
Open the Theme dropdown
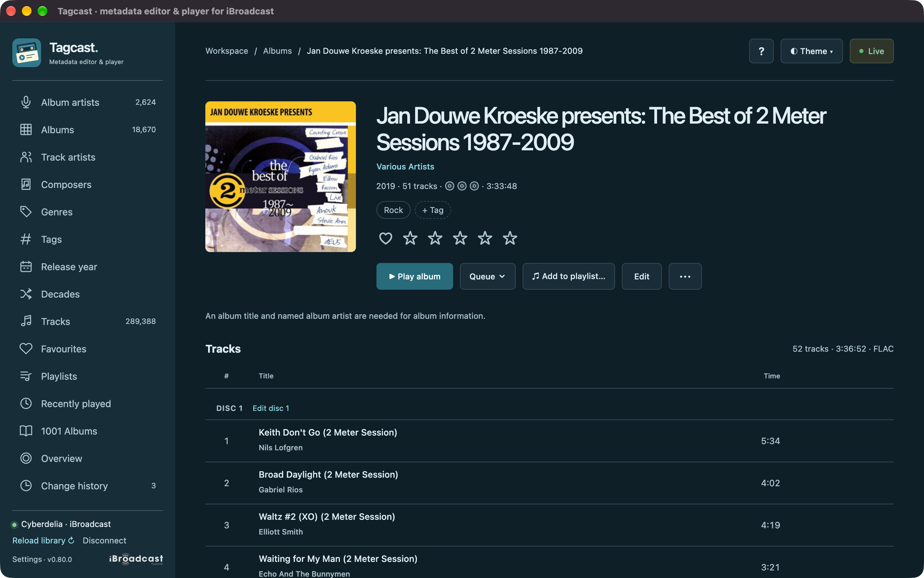pyautogui.click(x=811, y=51)
